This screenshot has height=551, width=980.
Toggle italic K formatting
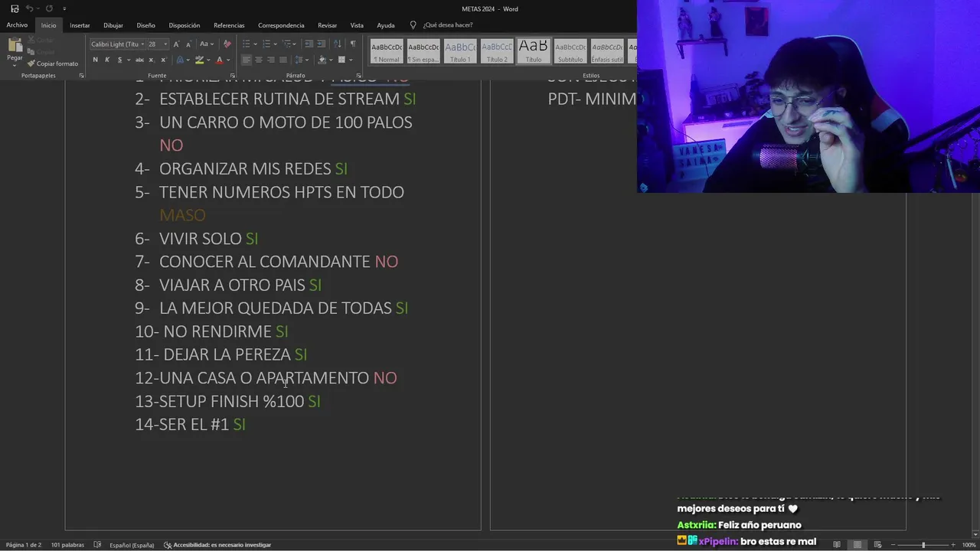click(106, 60)
